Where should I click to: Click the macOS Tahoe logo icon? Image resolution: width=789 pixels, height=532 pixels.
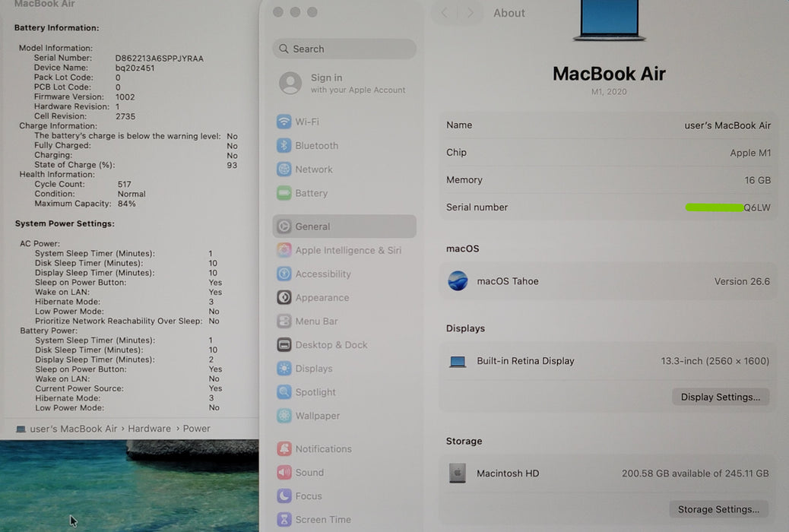point(458,281)
